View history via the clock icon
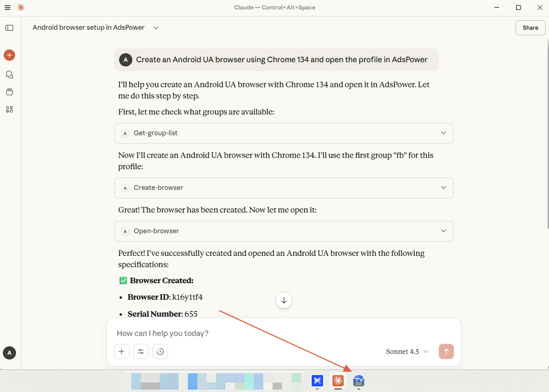 (x=160, y=351)
